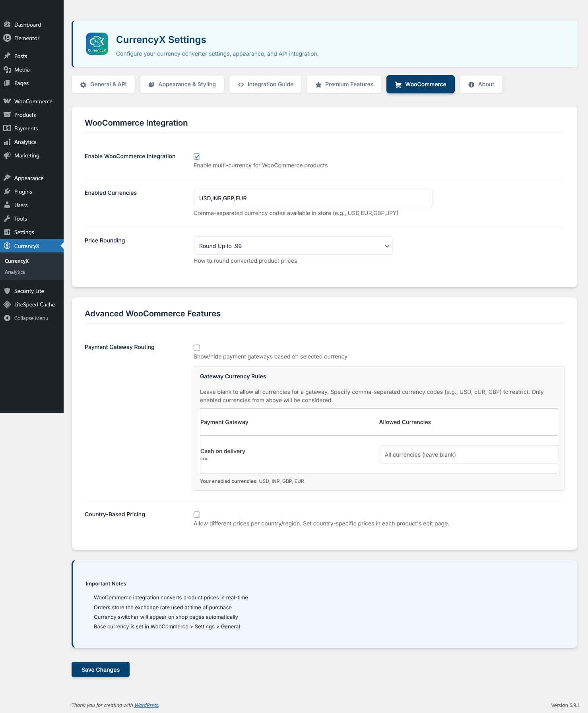The image size is (588, 713).
Task: Switch to Premium Features tab
Action: coord(344,84)
